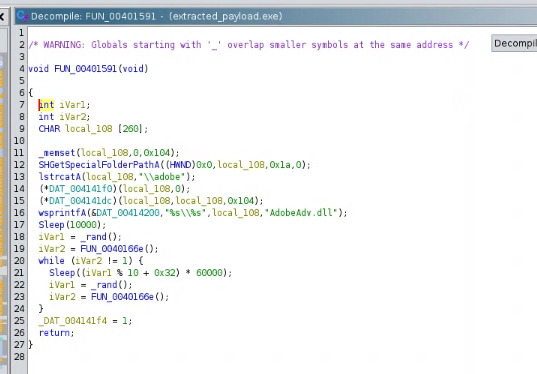This screenshot has height=374, width=537.
Task: Select the highlighted 'int' keyword on line 7
Action: (46, 104)
